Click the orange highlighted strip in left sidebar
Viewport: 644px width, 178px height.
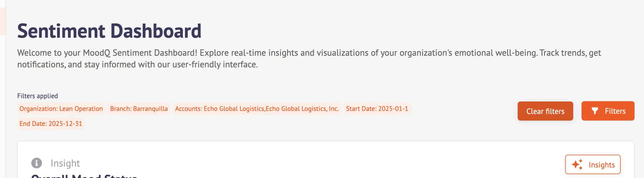tap(2, 21)
